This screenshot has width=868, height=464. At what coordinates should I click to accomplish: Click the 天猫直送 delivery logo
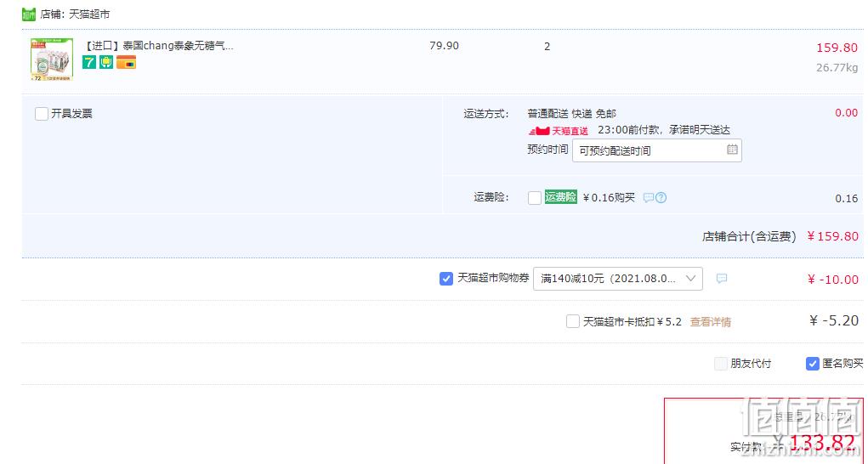(x=559, y=131)
